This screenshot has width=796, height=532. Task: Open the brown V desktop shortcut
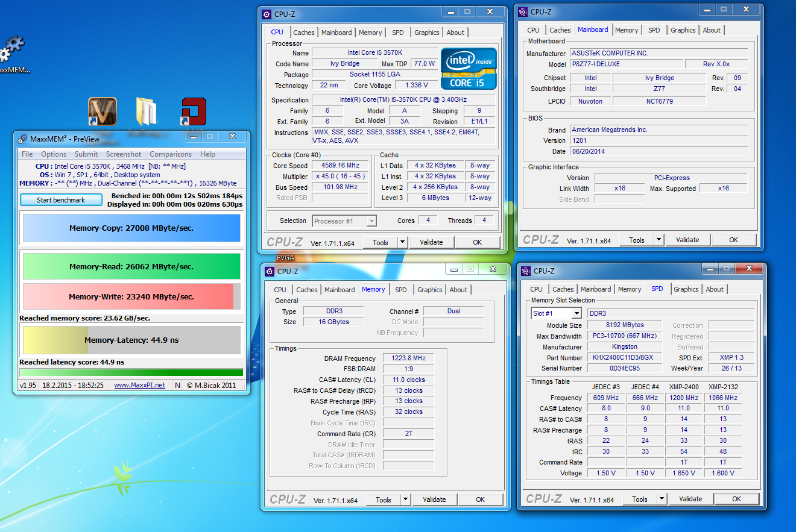pos(103,112)
